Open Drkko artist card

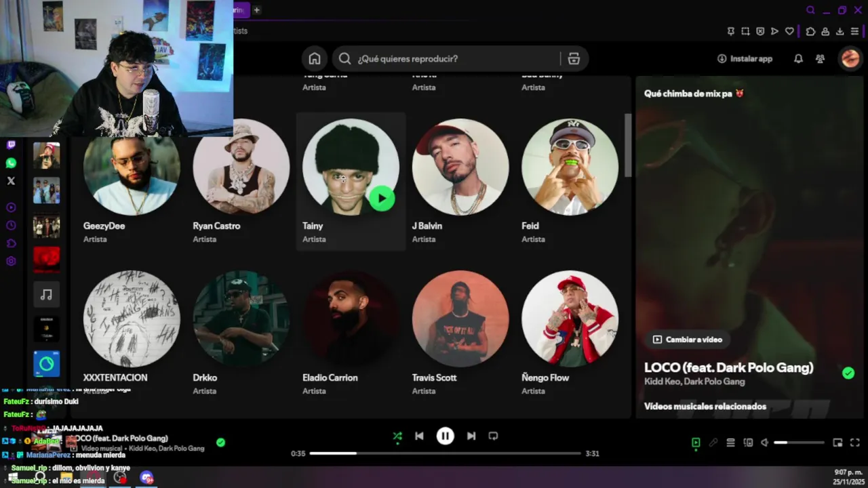click(x=241, y=333)
